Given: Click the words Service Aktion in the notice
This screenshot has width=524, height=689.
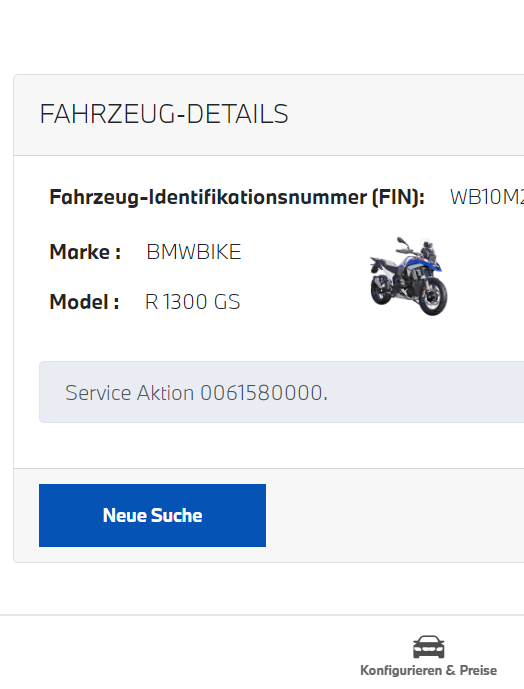Looking at the screenshot, I should tap(129, 393).
